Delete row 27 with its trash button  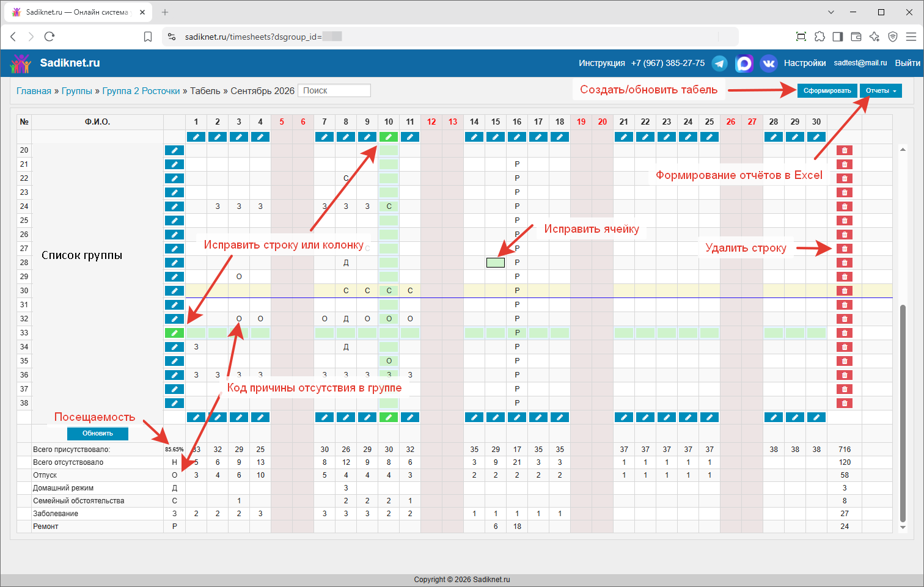click(x=845, y=249)
